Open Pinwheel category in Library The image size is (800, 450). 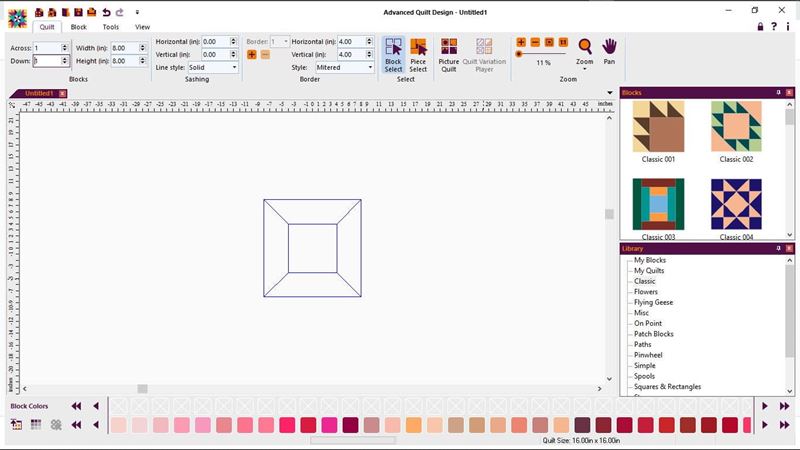(x=648, y=355)
